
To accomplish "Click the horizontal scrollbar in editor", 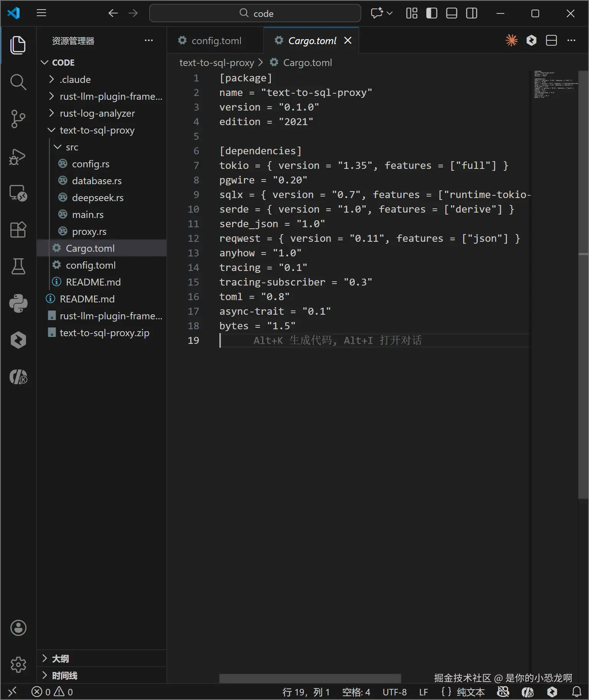I will point(310,679).
